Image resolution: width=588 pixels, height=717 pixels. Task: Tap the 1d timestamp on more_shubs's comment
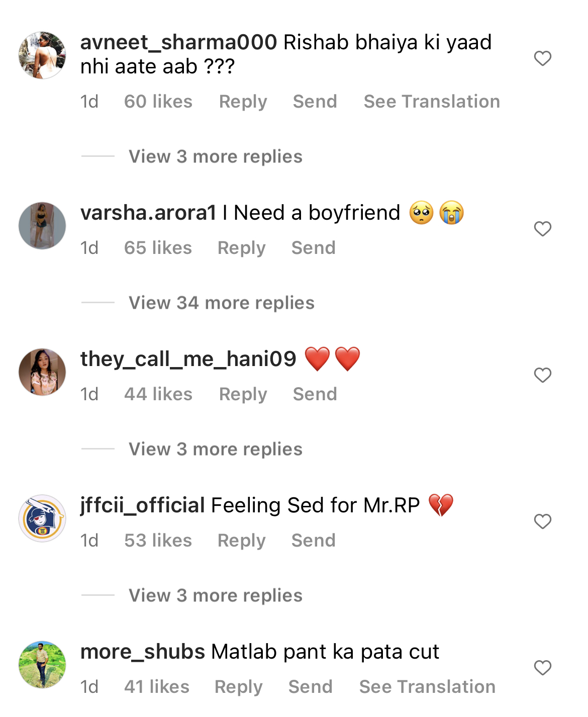click(89, 686)
